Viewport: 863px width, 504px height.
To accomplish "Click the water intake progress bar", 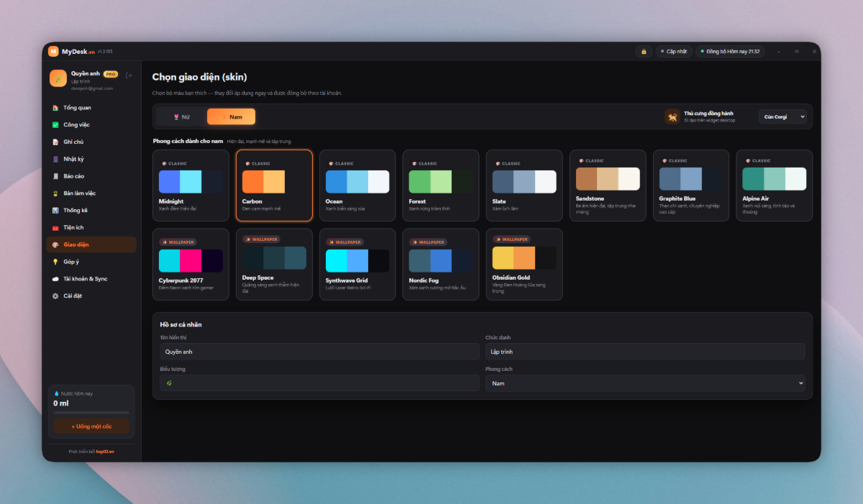I will [x=91, y=413].
